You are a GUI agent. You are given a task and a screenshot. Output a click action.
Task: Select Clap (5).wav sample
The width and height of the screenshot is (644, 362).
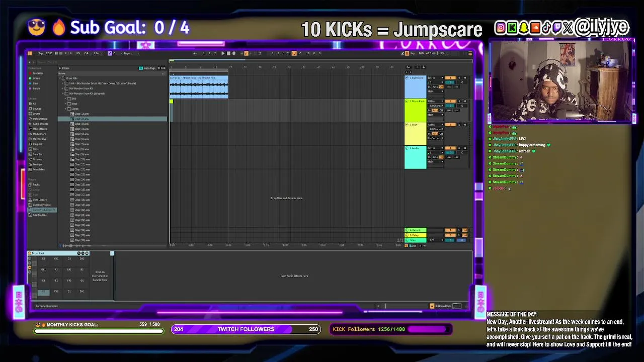82,134
